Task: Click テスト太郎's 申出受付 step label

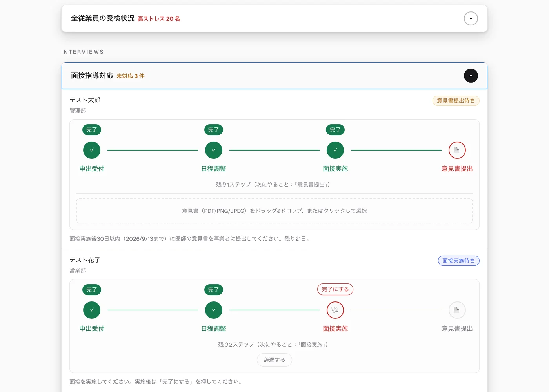Action: tap(92, 169)
